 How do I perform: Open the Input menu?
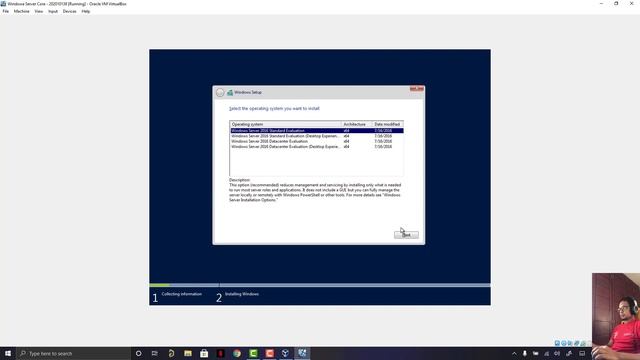click(x=53, y=11)
